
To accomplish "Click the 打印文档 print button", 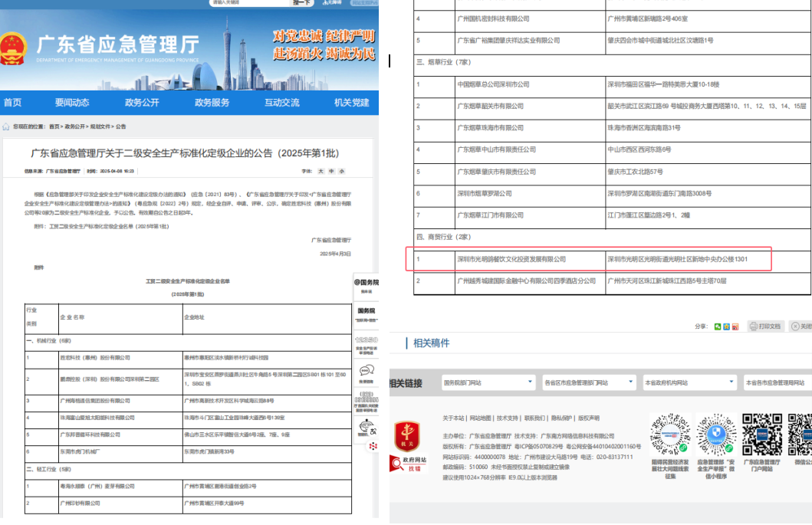I will (765, 326).
